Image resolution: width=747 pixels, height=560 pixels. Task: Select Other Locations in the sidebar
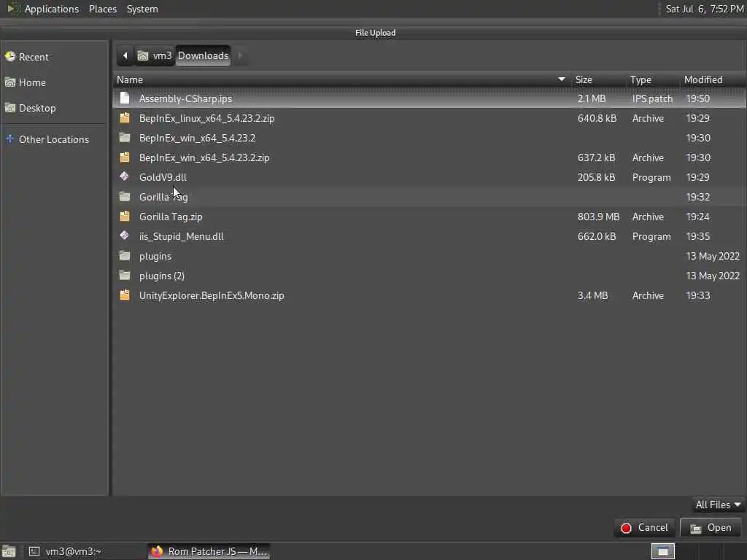point(54,139)
